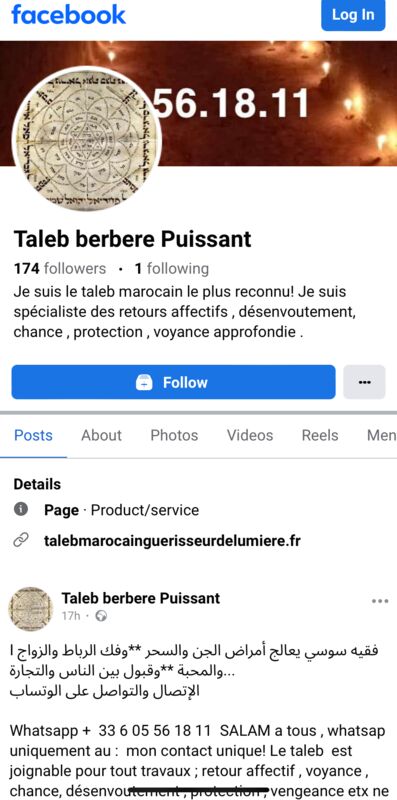
Task: Switch to the About tab
Action: click(x=102, y=435)
